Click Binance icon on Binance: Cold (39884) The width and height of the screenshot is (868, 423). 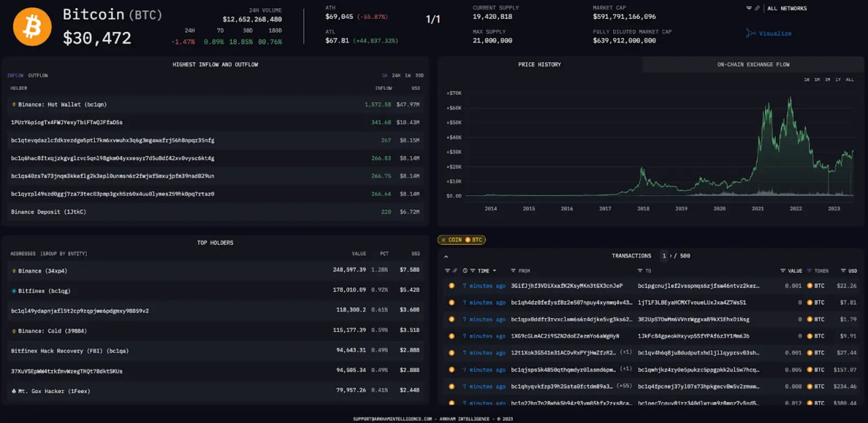click(x=14, y=331)
